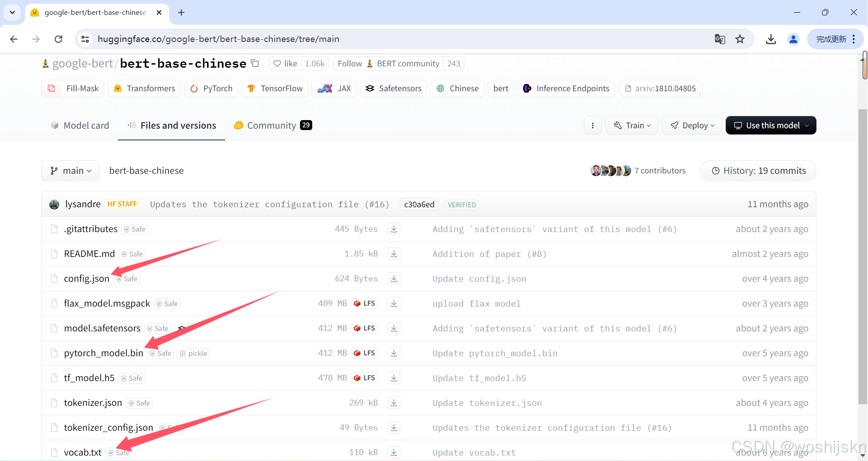Download the tokenizer_config.json file

(x=394, y=428)
